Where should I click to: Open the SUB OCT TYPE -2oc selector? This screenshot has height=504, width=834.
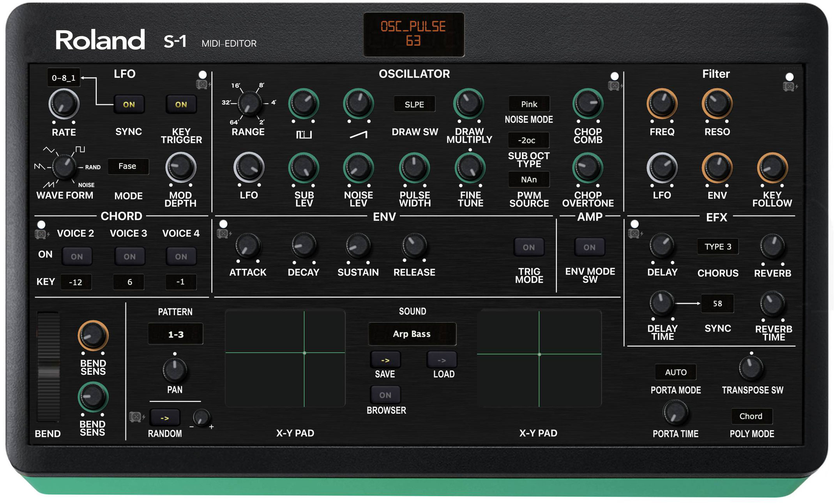[x=529, y=140]
